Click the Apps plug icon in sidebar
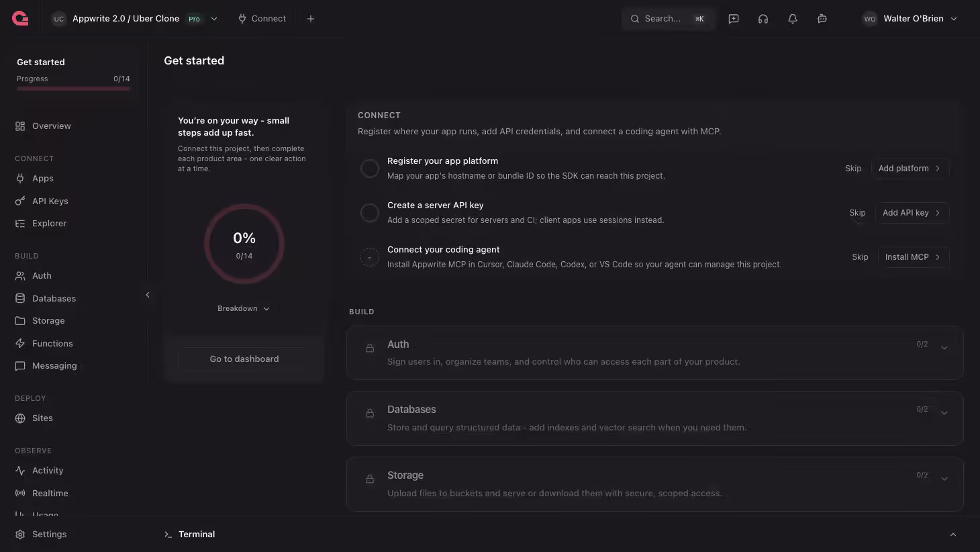This screenshot has height=552, width=980. pos(20,179)
